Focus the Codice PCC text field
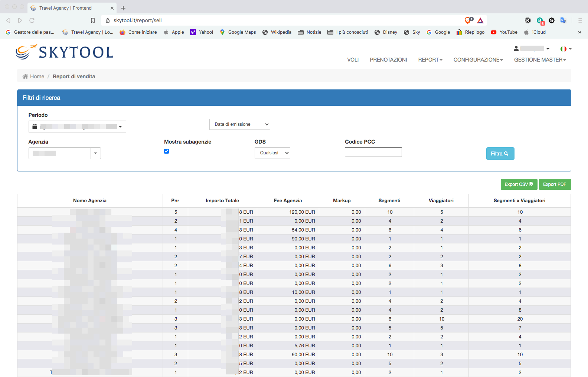Screen dimensions: 588x377 (373, 152)
